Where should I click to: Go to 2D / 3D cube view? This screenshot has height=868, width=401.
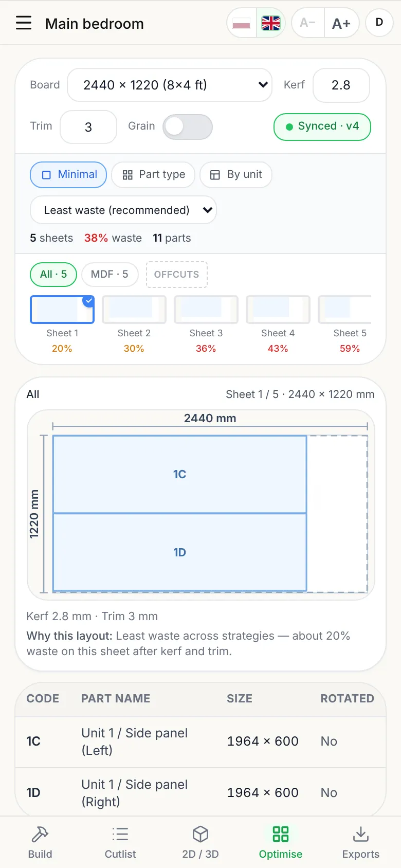click(x=200, y=842)
